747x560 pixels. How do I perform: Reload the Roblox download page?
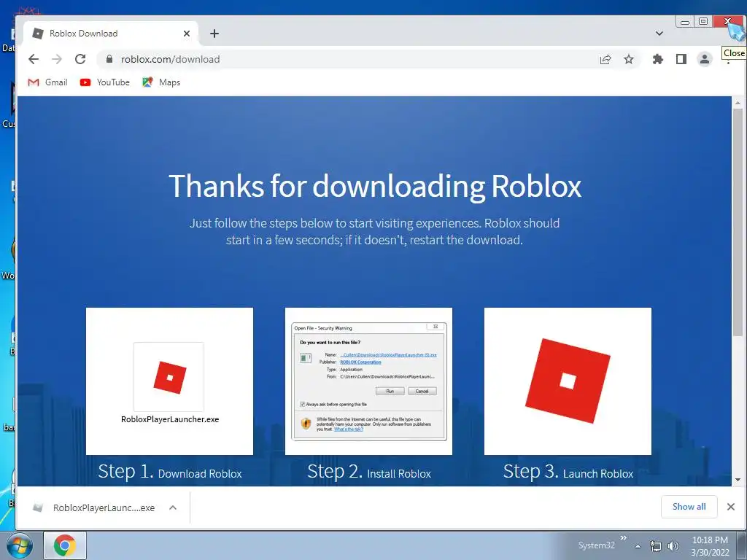coord(80,59)
